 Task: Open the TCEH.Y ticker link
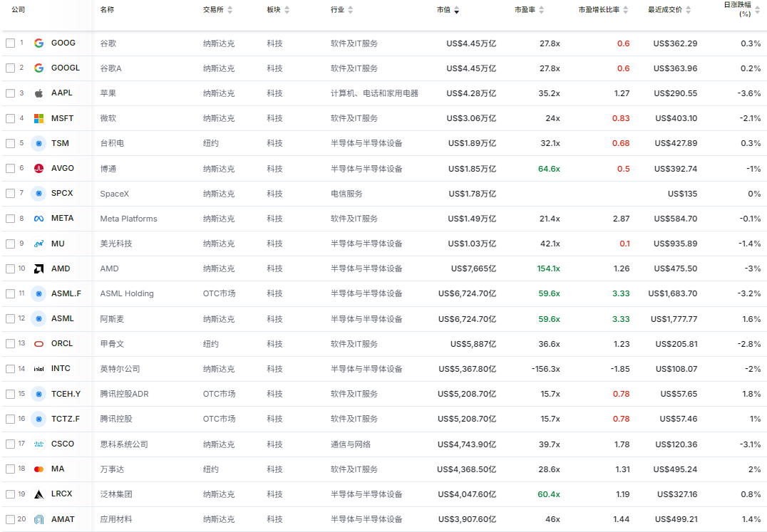pos(66,394)
